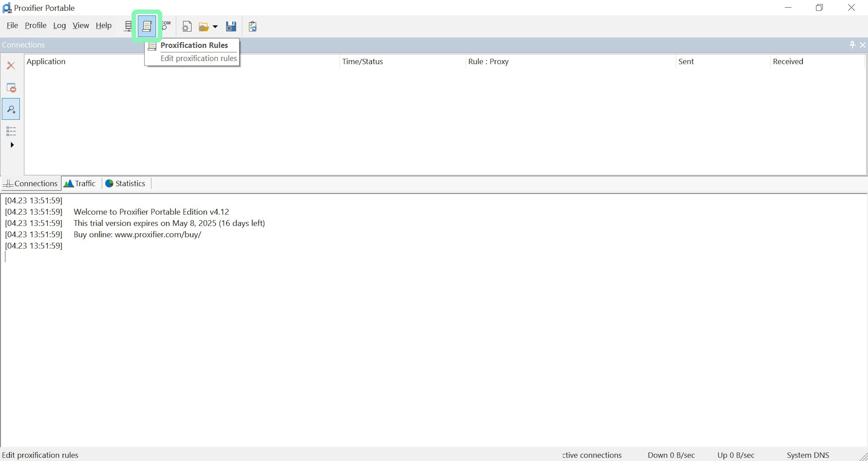Click the gear-on-page profile settings icon
Screen dimensions: 868x461
point(187,26)
